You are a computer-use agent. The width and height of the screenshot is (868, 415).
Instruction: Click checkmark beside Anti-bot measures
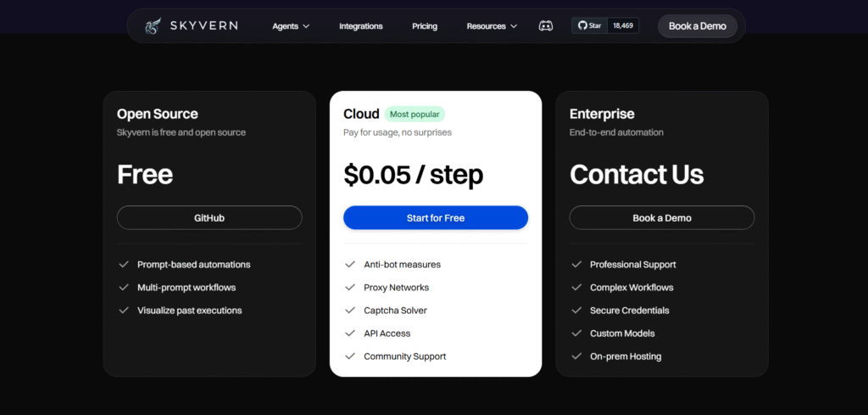pyautogui.click(x=350, y=264)
